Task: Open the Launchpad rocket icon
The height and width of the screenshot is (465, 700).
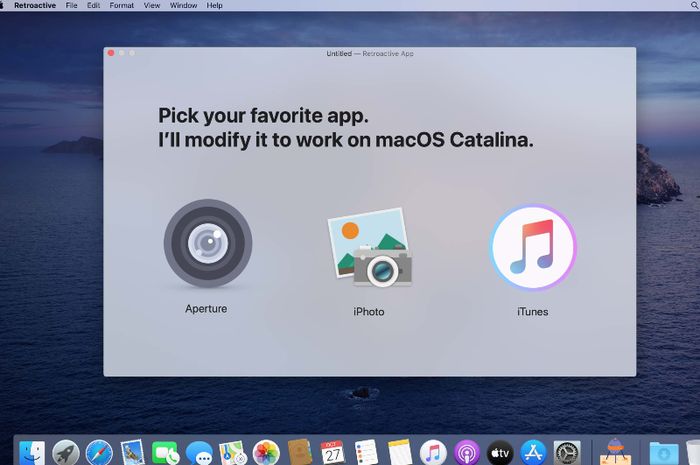Action: (66, 453)
